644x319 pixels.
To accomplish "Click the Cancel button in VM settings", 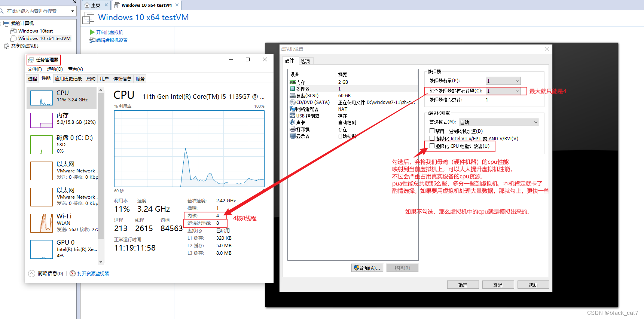I will click(x=498, y=285).
